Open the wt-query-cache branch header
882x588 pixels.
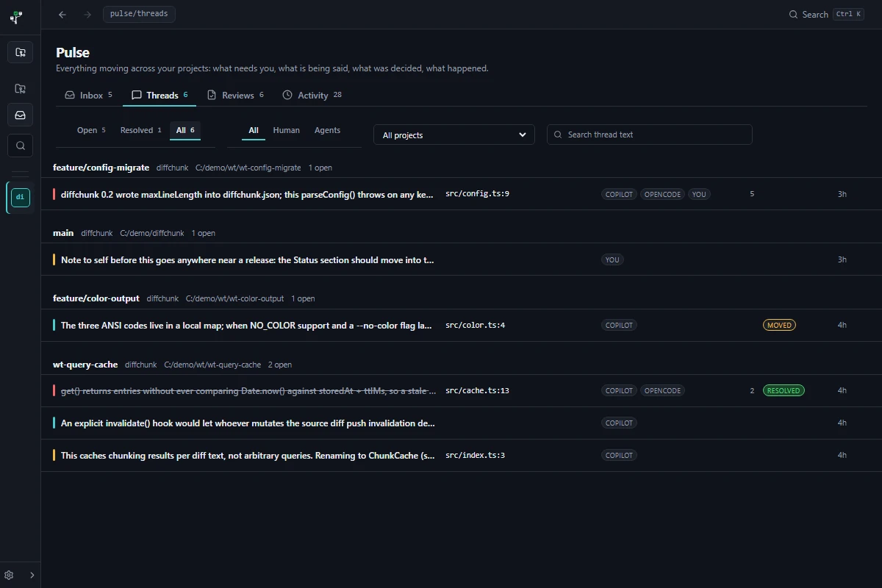(85, 365)
